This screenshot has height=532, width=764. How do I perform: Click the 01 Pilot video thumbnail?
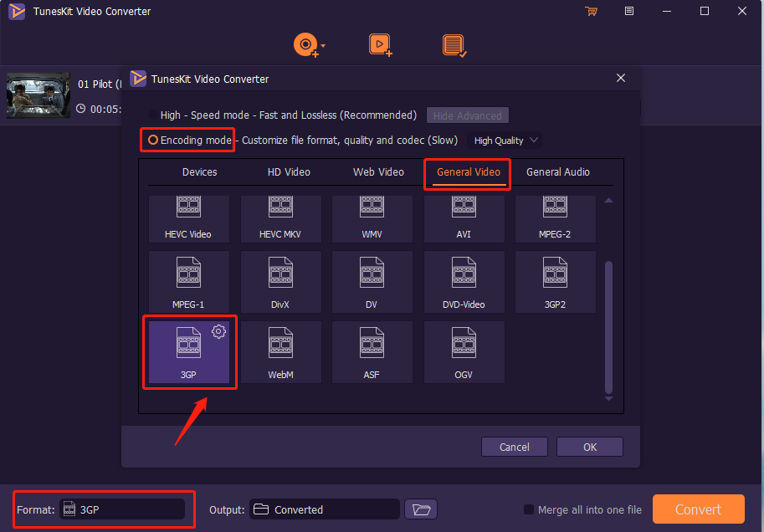tap(38, 95)
